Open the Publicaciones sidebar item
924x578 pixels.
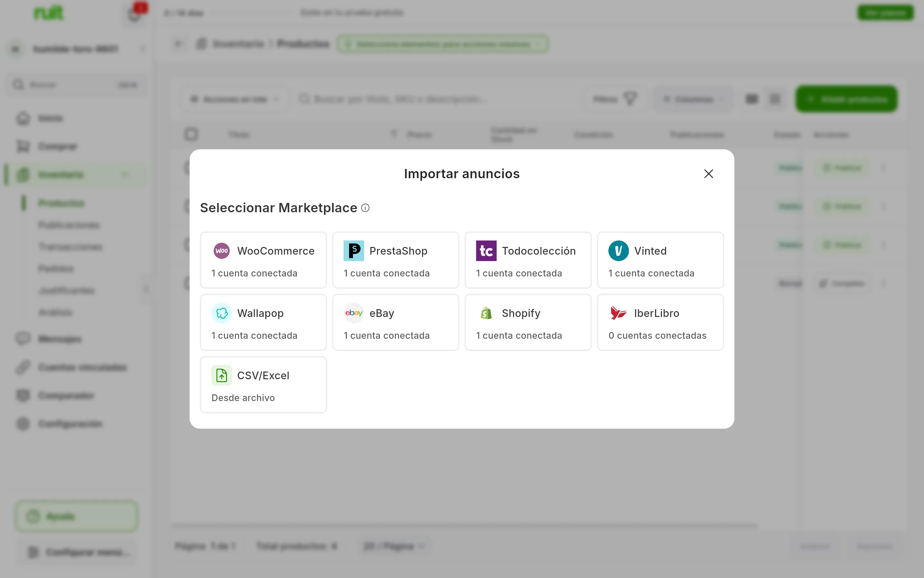[x=69, y=225]
